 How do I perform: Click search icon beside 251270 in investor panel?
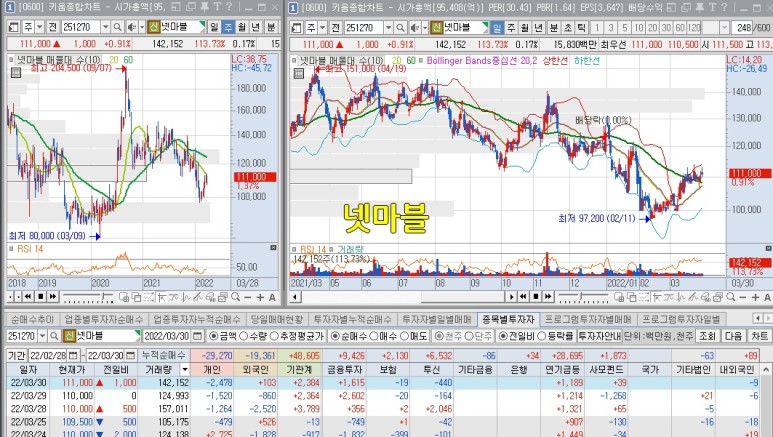(54, 336)
